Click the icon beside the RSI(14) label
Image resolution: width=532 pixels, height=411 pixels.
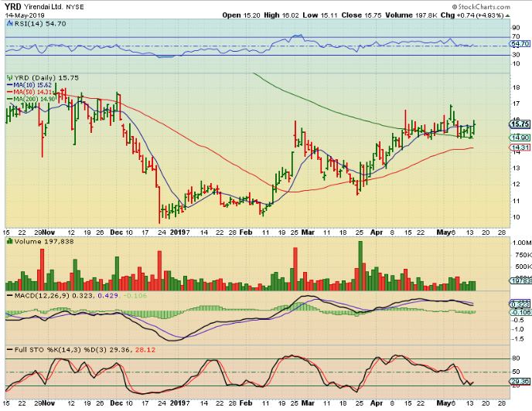coord(9,23)
